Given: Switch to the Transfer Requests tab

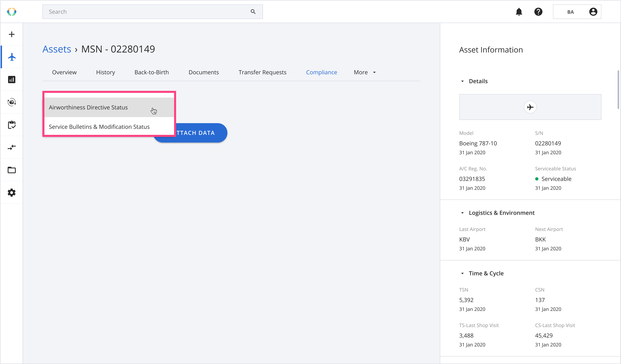Looking at the screenshot, I should (262, 72).
